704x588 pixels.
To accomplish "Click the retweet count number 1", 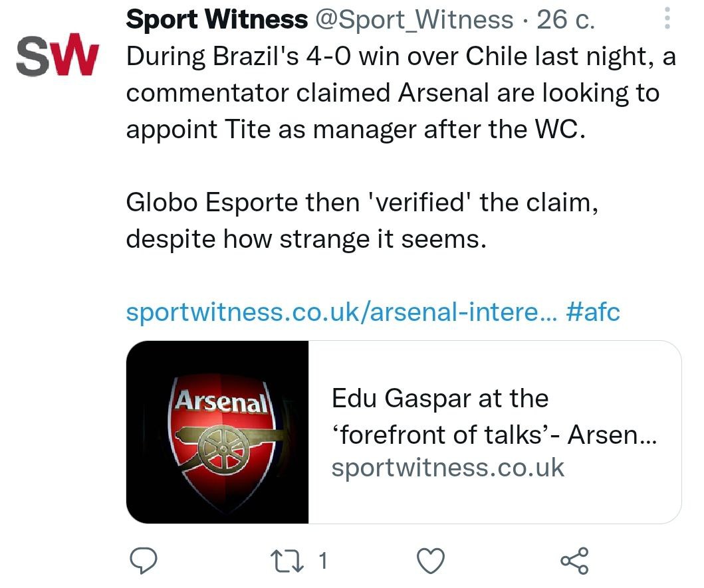I will [322, 561].
